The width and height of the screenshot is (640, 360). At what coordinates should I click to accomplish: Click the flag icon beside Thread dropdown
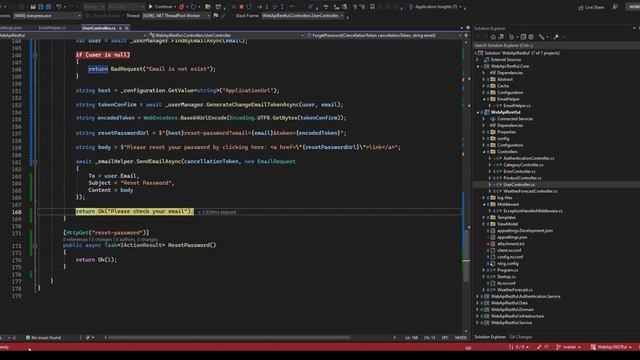[x=216, y=16]
